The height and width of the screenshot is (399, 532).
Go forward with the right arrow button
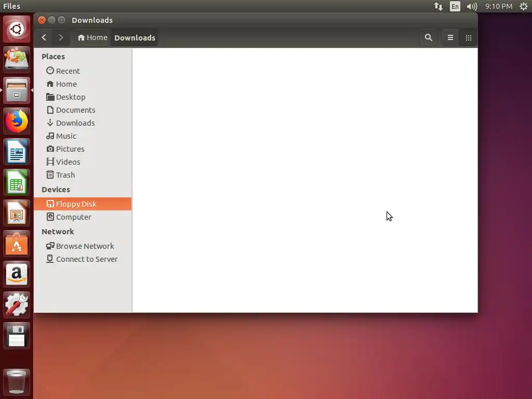61,37
